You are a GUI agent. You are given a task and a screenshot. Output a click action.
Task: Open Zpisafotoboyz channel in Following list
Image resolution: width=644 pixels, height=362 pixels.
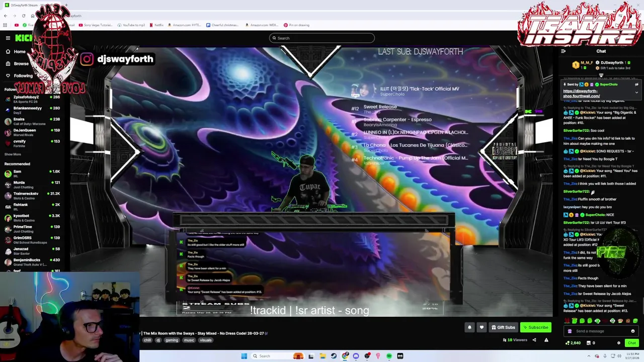click(32, 99)
